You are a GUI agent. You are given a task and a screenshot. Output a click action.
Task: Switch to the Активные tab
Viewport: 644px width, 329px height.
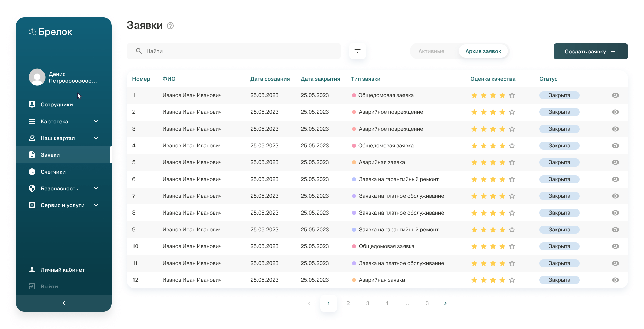[x=431, y=51]
